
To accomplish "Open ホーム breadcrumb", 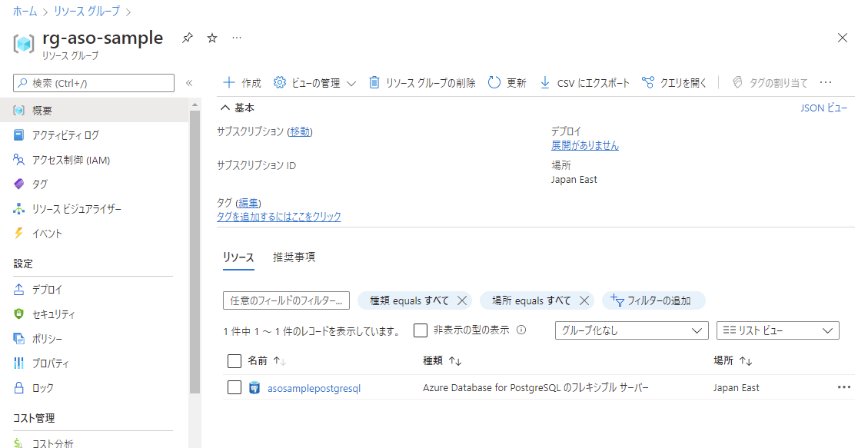I will (25, 12).
